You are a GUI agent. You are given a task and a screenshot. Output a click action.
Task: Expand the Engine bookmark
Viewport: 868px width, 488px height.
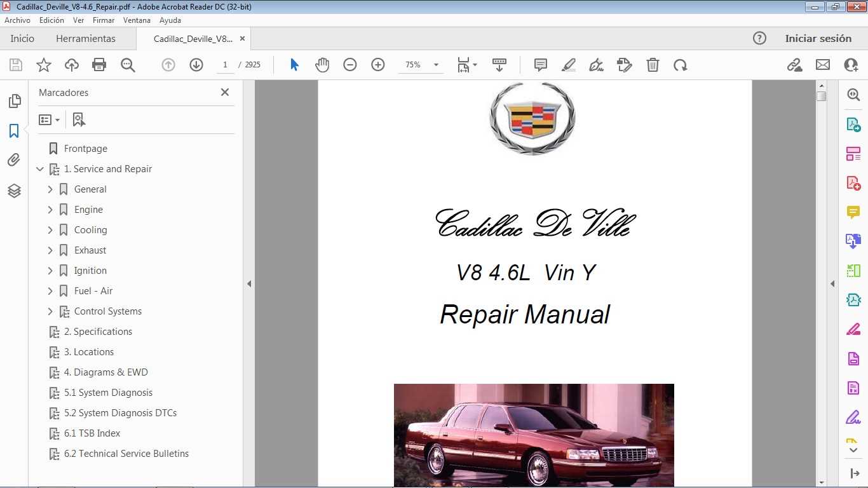point(50,210)
